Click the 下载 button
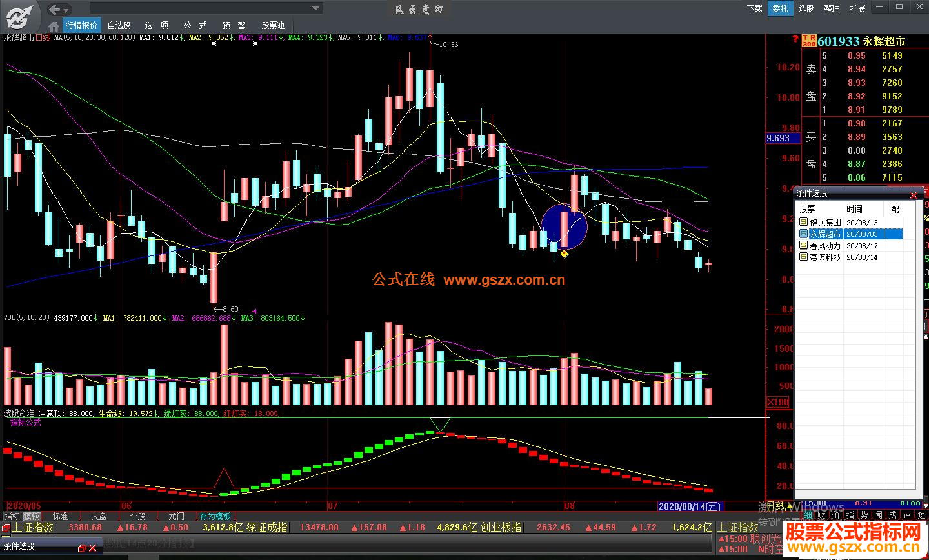929x560 pixels. [755, 8]
